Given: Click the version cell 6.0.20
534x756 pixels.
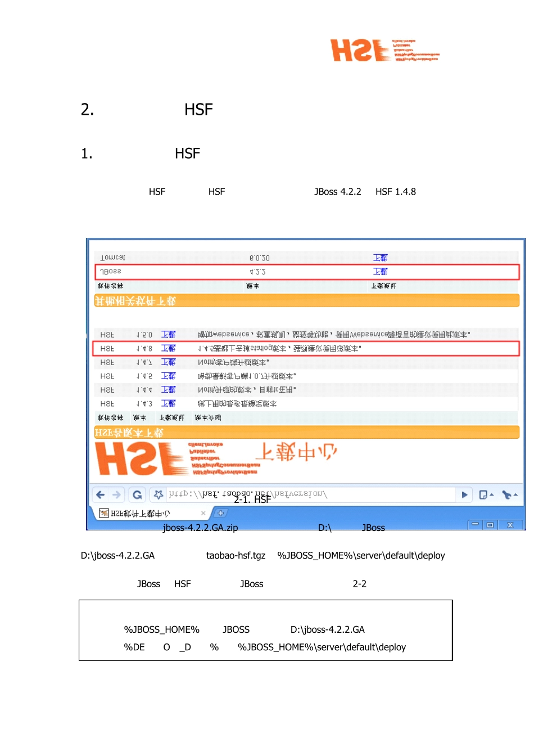Looking at the screenshot, I should point(260,258).
